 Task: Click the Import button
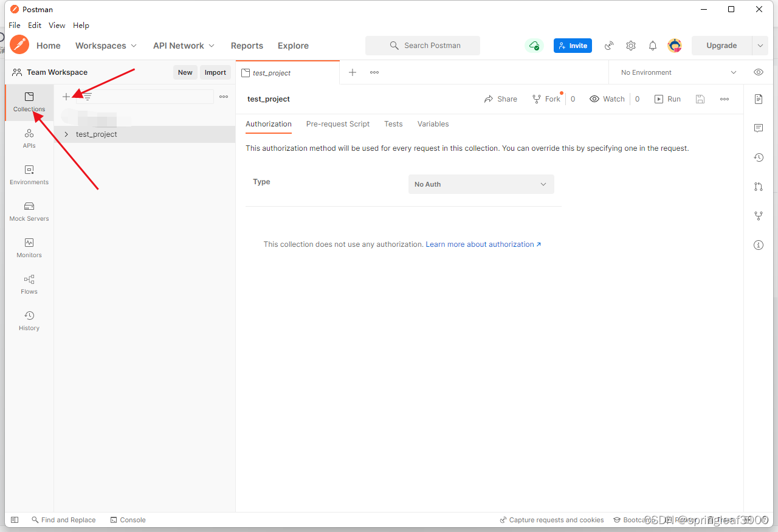[x=215, y=72]
